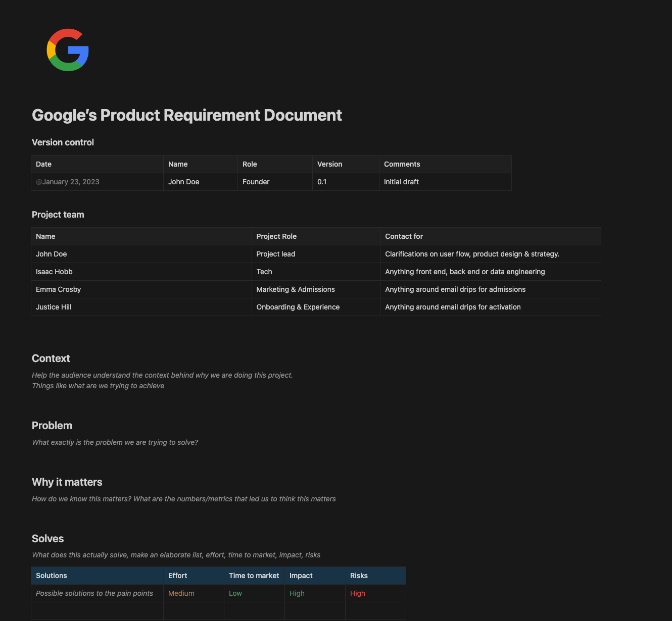Image resolution: width=672 pixels, height=621 pixels.
Task: Click the Solves section heading
Action: pos(48,539)
